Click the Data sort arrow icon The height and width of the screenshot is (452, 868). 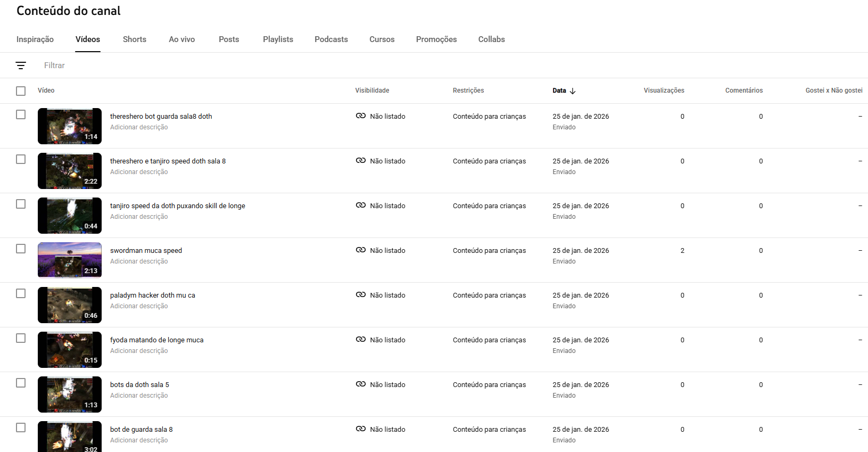(573, 91)
